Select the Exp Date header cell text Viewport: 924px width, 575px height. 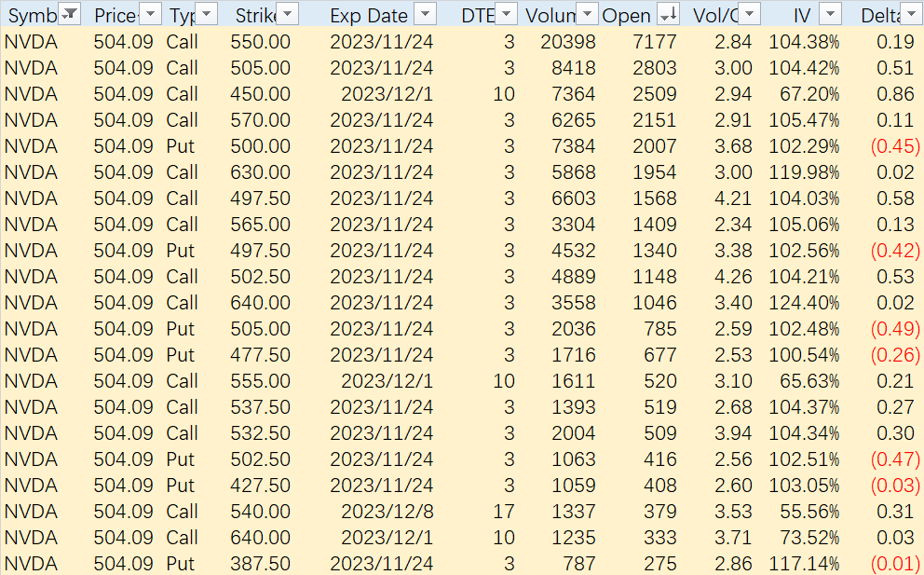coord(368,15)
